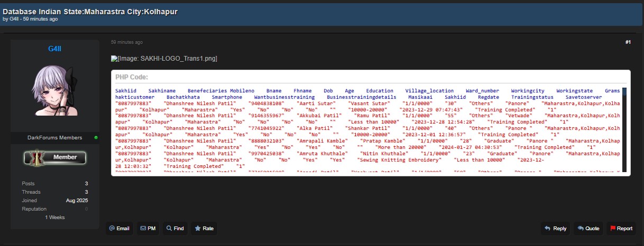The image size is (644, 246).
Task: Open the G4ll username in the profile sidebar
Action: pos(55,49)
